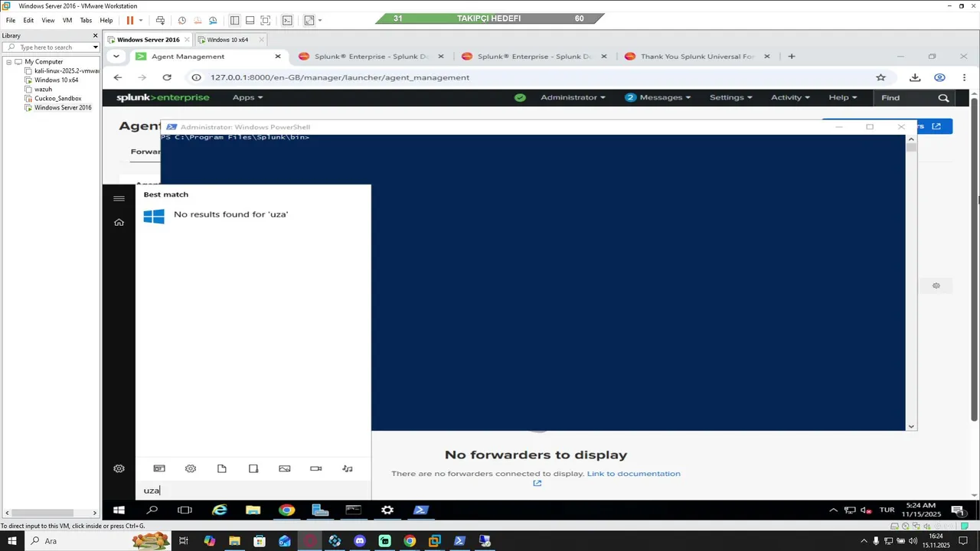Open the Splunk Messages dropdown
Screen dimensions: 980x551
pos(658,97)
